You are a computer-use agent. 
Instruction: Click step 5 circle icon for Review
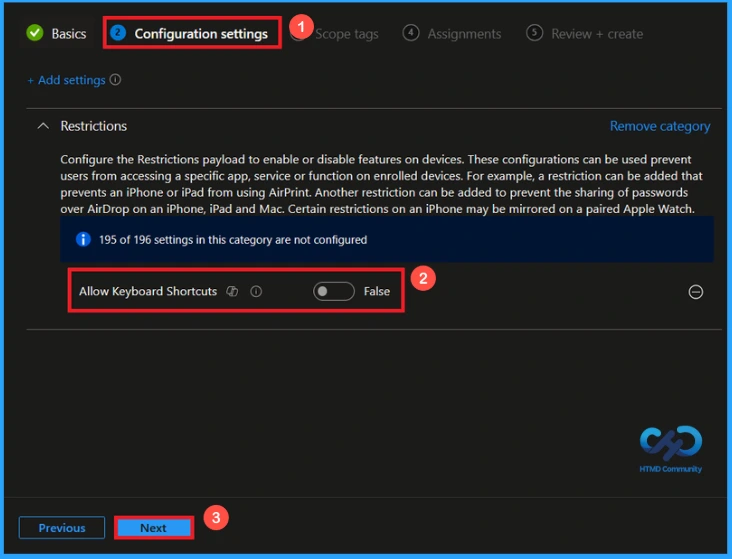pyautogui.click(x=534, y=33)
